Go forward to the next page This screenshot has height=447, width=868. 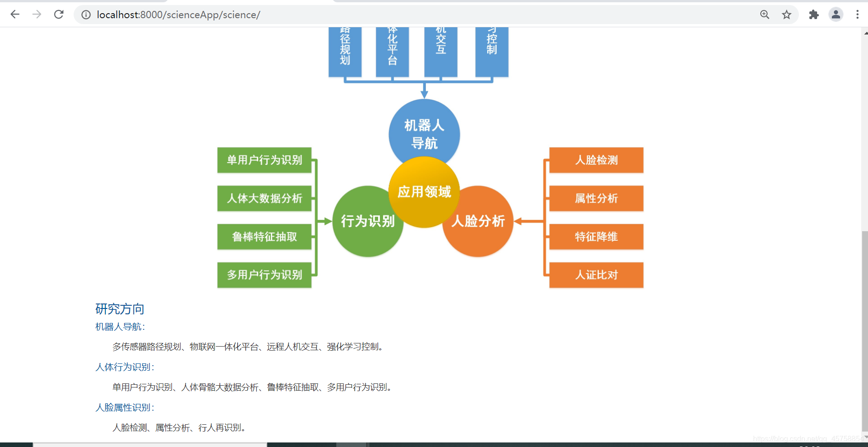pos(37,15)
